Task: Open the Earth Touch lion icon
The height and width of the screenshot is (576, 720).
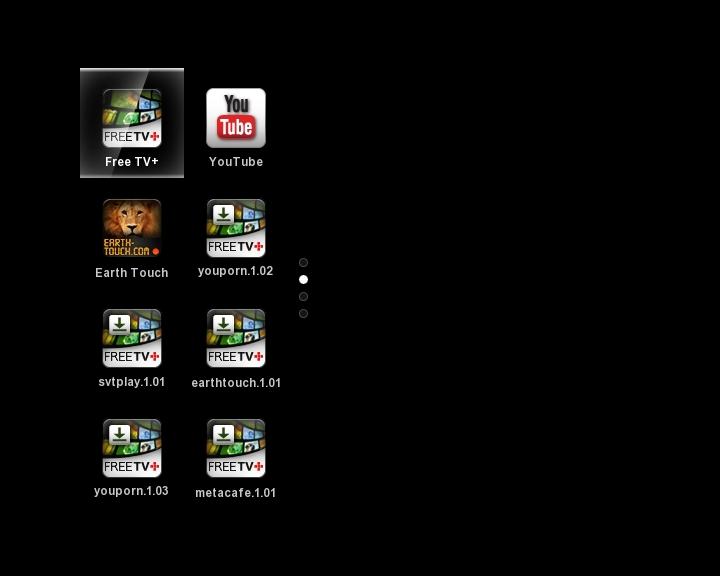Action: [x=132, y=228]
